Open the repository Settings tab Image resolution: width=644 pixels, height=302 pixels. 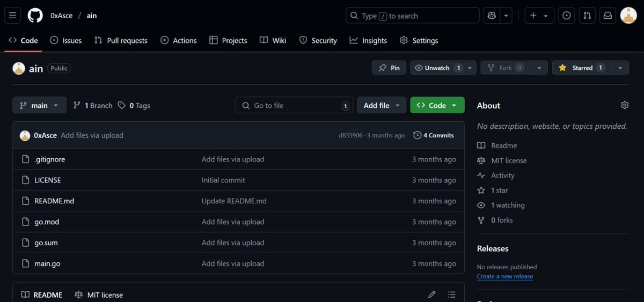coord(419,40)
